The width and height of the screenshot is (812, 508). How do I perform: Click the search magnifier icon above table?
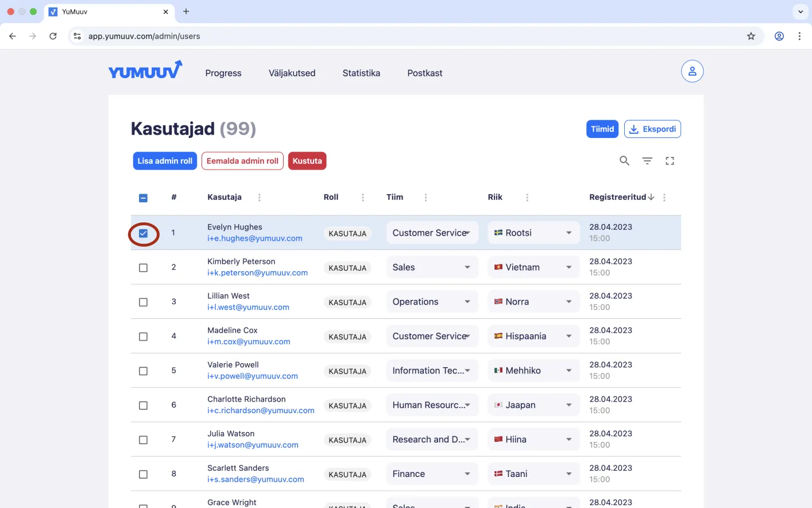pyautogui.click(x=624, y=161)
